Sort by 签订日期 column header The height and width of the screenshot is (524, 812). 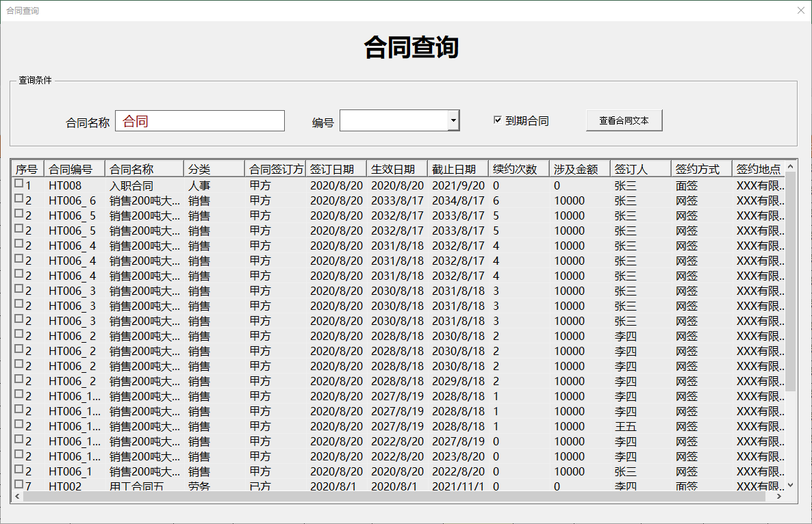click(336, 169)
